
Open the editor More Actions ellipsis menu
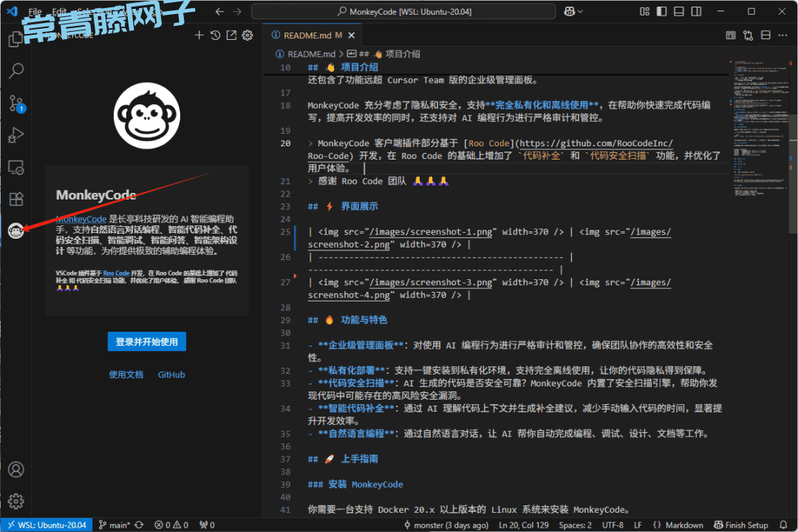tap(782, 35)
